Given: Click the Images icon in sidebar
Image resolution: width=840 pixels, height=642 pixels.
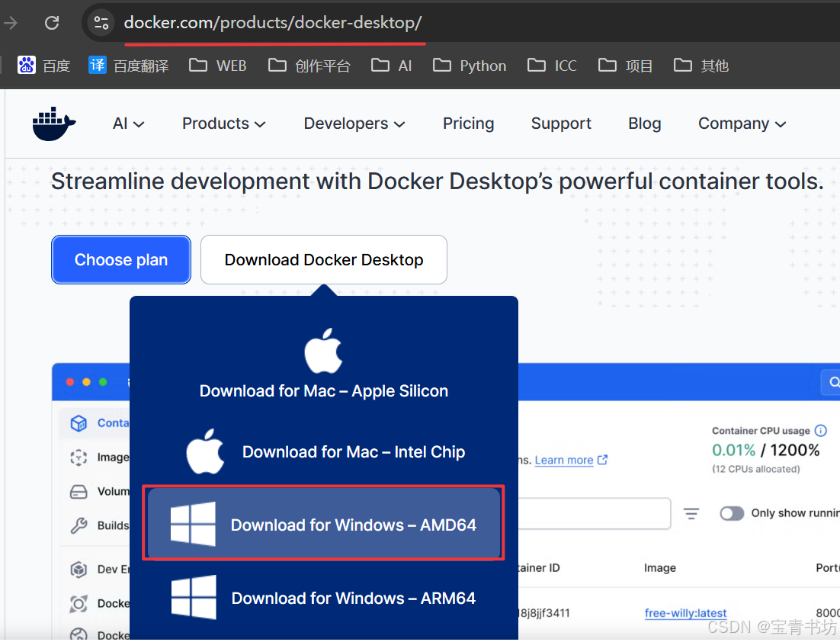Looking at the screenshot, I should click(79, 457).
